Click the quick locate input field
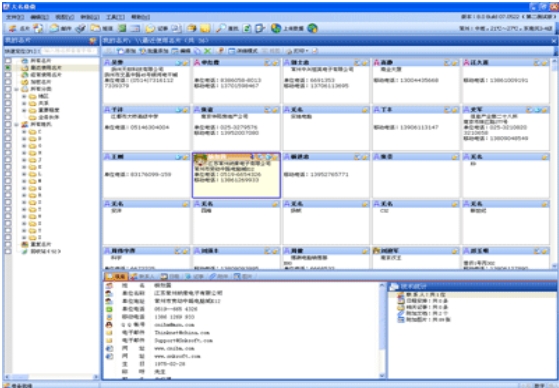This screenshot has width=559, height=388. pyautogui.click(x=68, y=51)
